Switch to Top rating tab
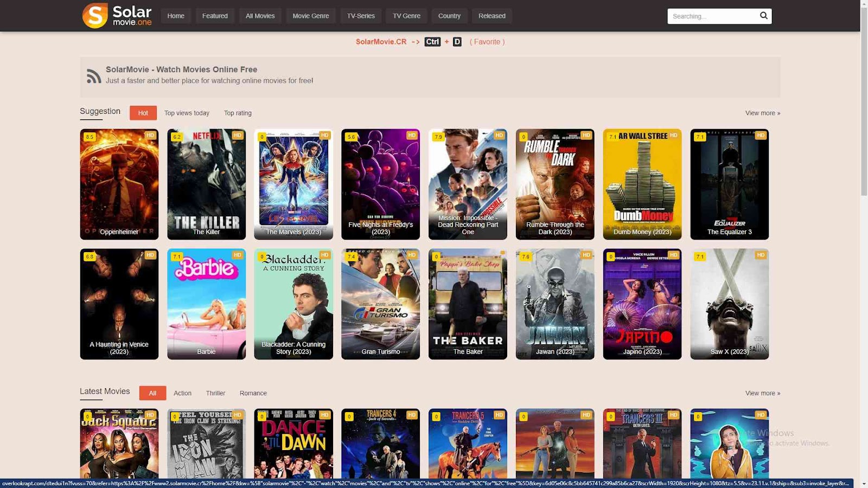 238,113
